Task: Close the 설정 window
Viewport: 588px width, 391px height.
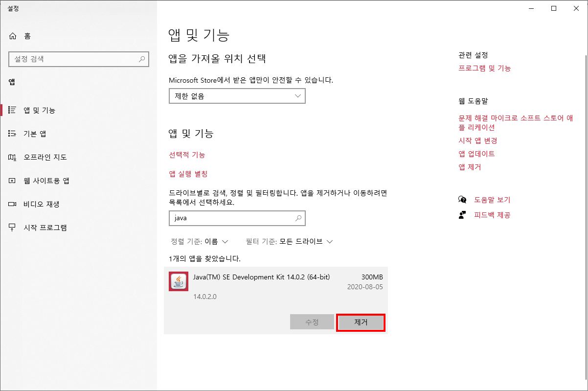Action: point(576,8)
